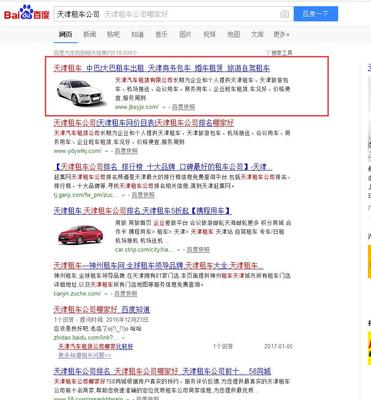Open 百度快照 for ydywlkj.com result
Screen dimensions: 371x400
click(126, 151)
